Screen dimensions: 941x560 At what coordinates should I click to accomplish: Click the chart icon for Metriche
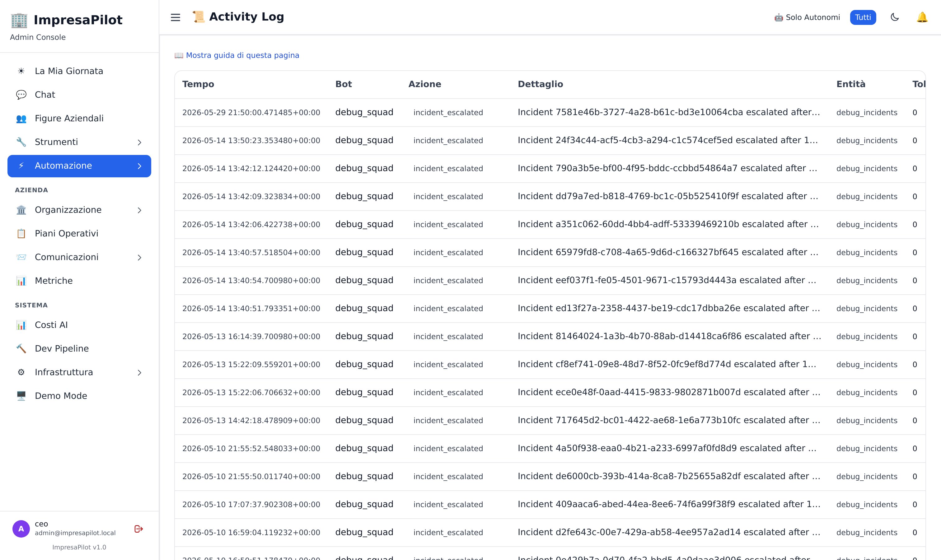click(x=21, y=281)
